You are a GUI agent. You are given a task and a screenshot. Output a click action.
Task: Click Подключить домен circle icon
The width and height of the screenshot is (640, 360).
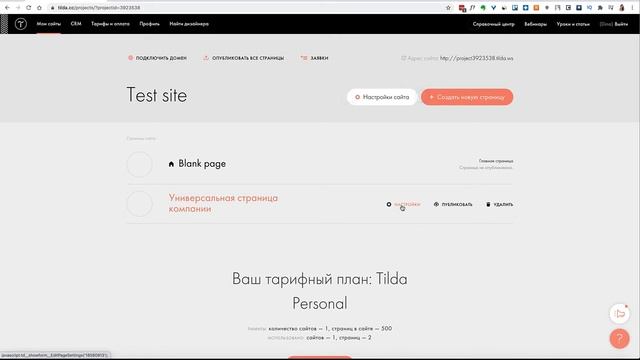(x=130, y=58)
